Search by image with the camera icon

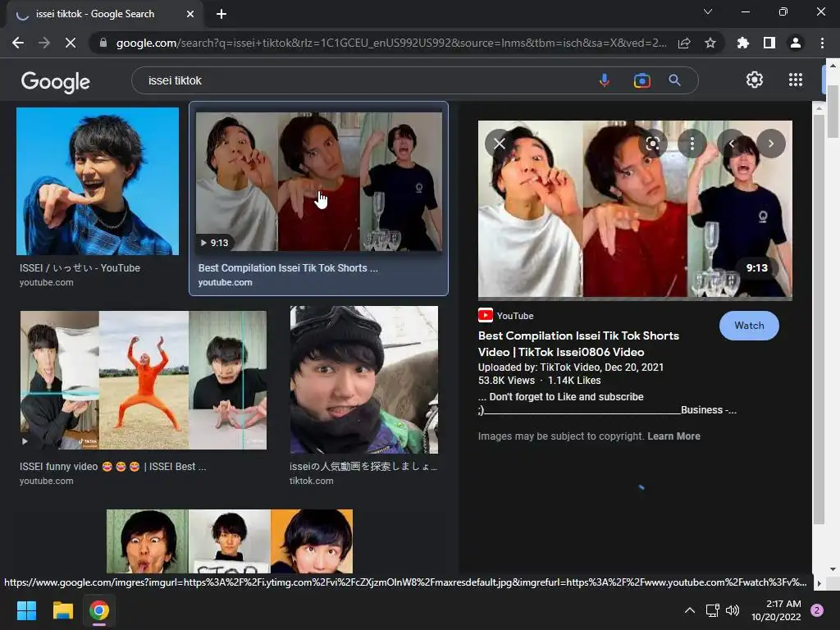(641, 80)
